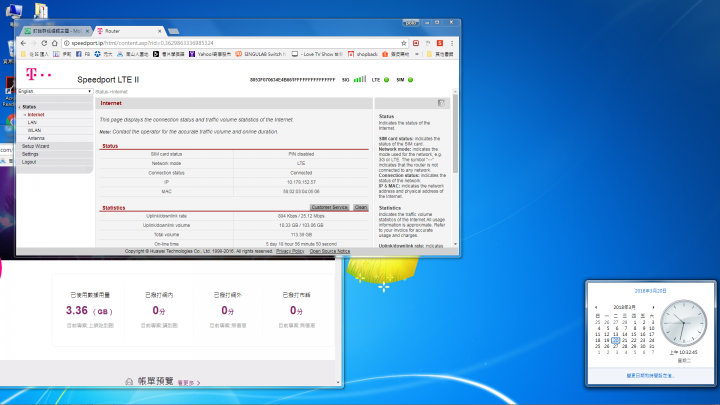The image size is (720, 405).
Task: Click the total volume value 113.39 GB
Action: (x=301, y=235)
